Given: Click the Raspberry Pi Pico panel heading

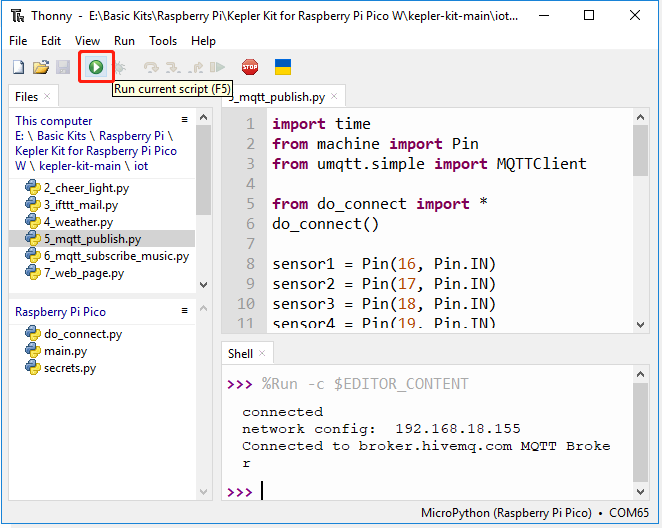Looking at the screenshot, I should coord(60,312).
